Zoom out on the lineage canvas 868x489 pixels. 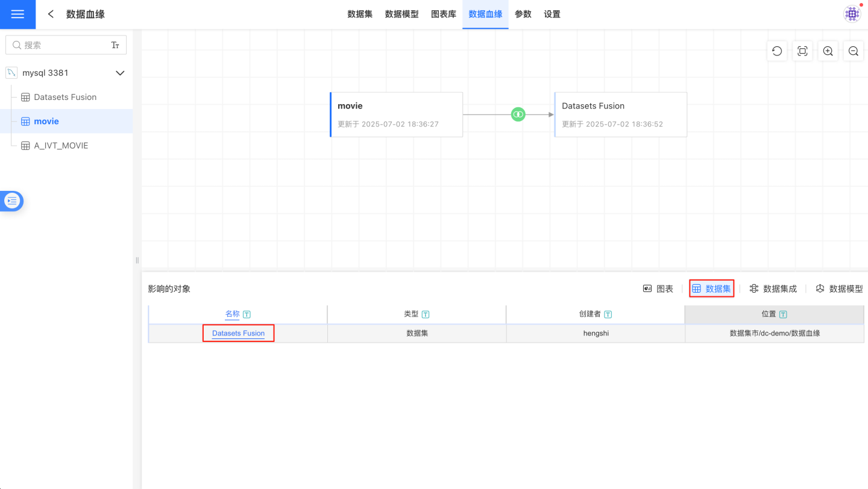854,51
